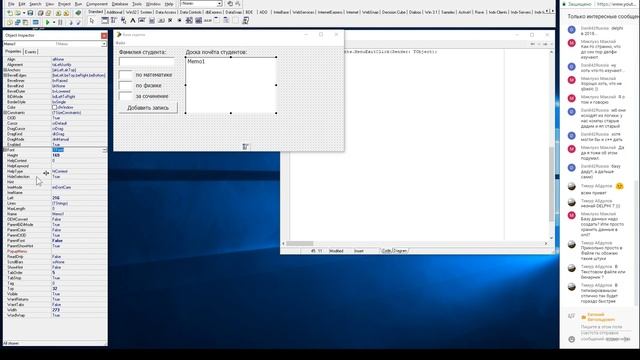This screenshot has width=640, height=360.
Task: Open the Tools menu
Action: [137, 4]
